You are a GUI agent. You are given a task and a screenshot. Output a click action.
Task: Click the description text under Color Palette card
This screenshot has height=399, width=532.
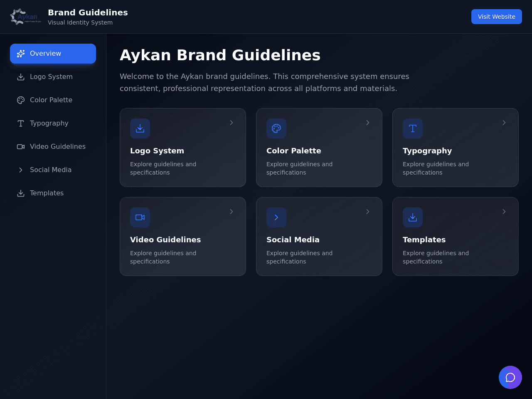pos(299,168)
